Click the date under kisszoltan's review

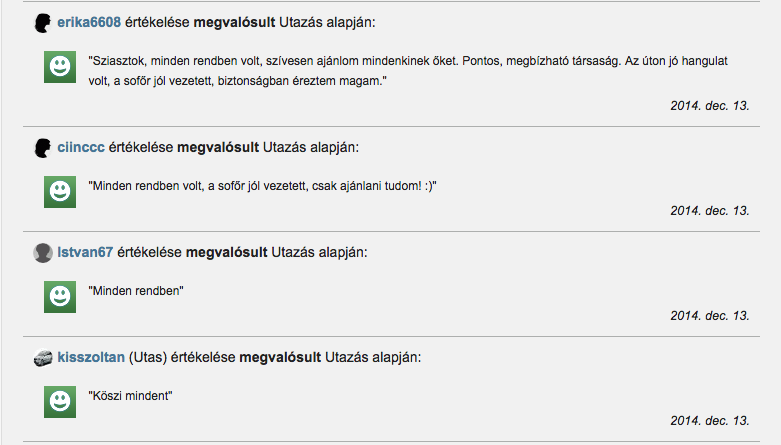coord(710,421)
